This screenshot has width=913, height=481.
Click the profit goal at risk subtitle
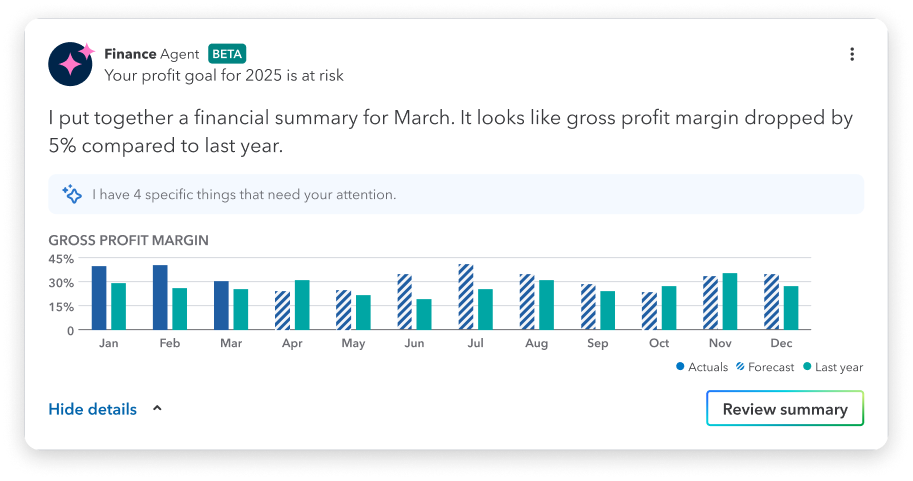pos(224,74)
